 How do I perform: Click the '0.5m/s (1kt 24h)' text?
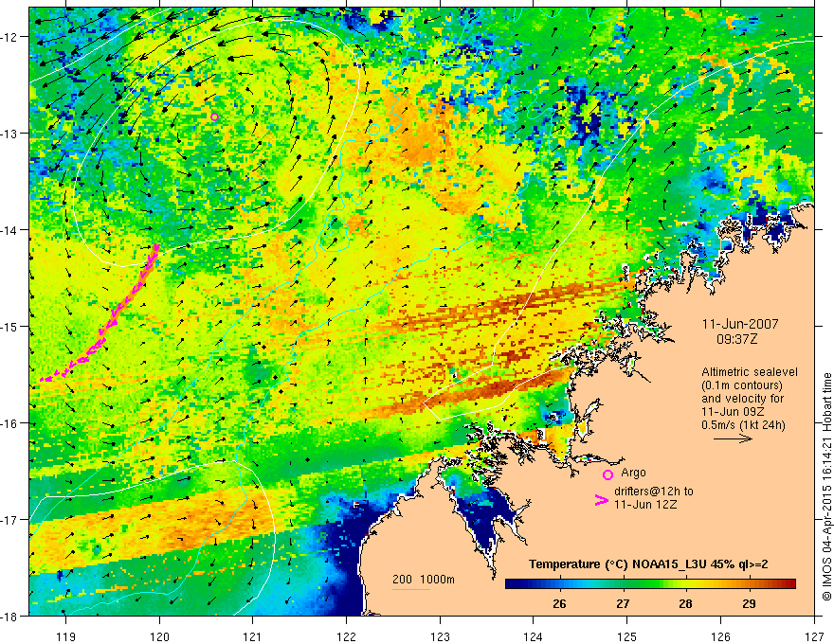[x=743, y=425]
